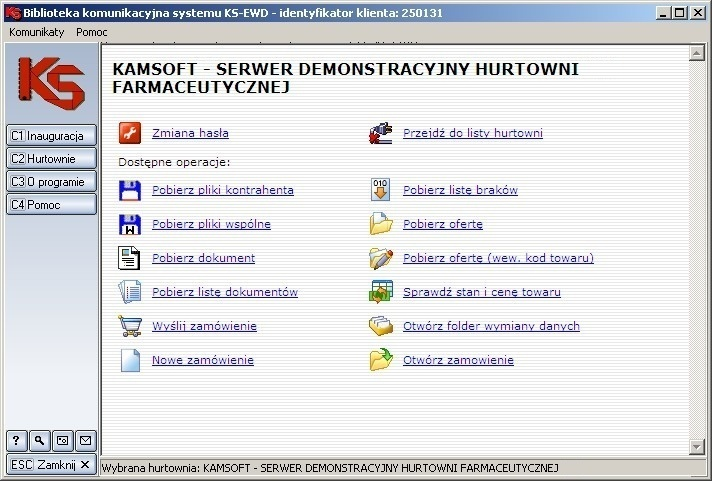Click the floppy disk icon for pliki kontrahenta
712x481 pixels.
coord(130,190)
